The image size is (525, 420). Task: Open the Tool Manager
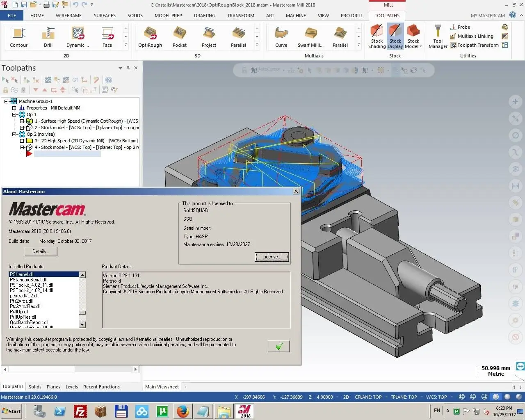click(x=438, y=37)
